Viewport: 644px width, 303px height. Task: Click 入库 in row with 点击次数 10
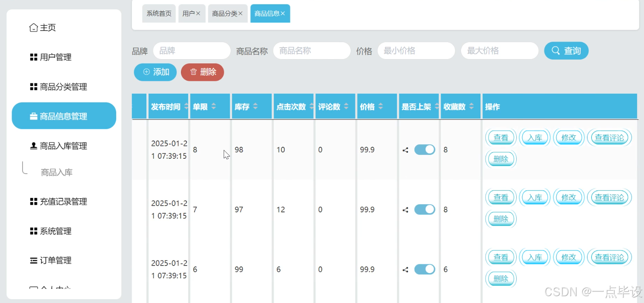point(535,137)
